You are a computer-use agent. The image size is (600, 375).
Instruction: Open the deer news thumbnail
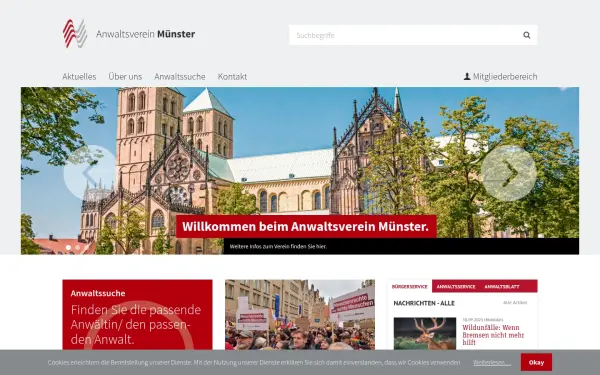(x=425, y=333)
